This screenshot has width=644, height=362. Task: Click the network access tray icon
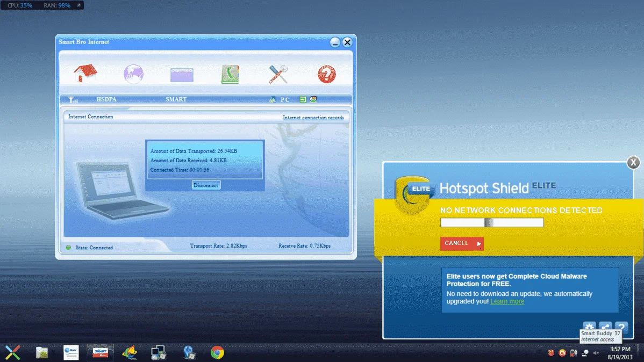(x=585, y=353)
